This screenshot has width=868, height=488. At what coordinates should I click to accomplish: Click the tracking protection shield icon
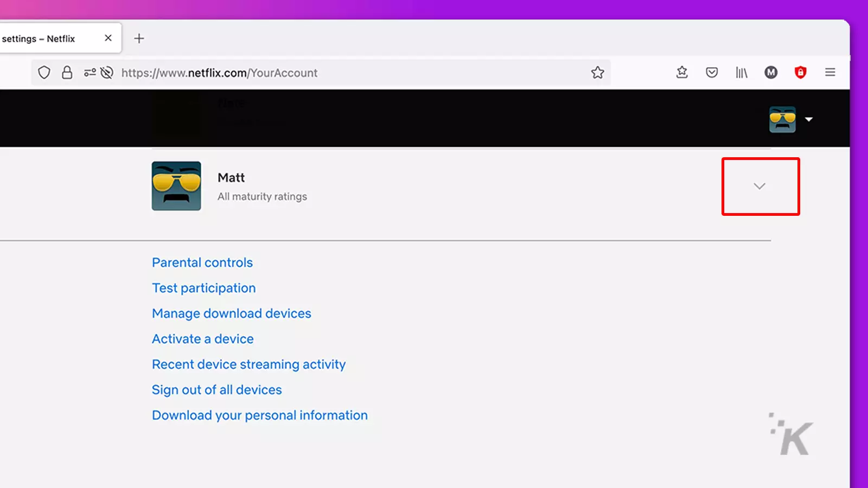44,72
